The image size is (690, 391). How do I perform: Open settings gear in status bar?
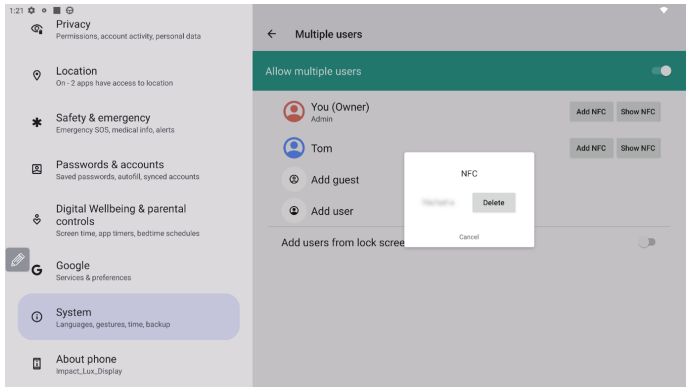pos(31,10)
